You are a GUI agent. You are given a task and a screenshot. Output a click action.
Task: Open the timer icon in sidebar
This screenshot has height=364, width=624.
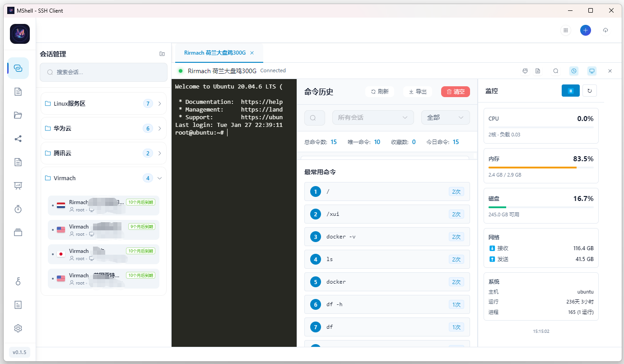pyautogui.click(x=18, y=209)
